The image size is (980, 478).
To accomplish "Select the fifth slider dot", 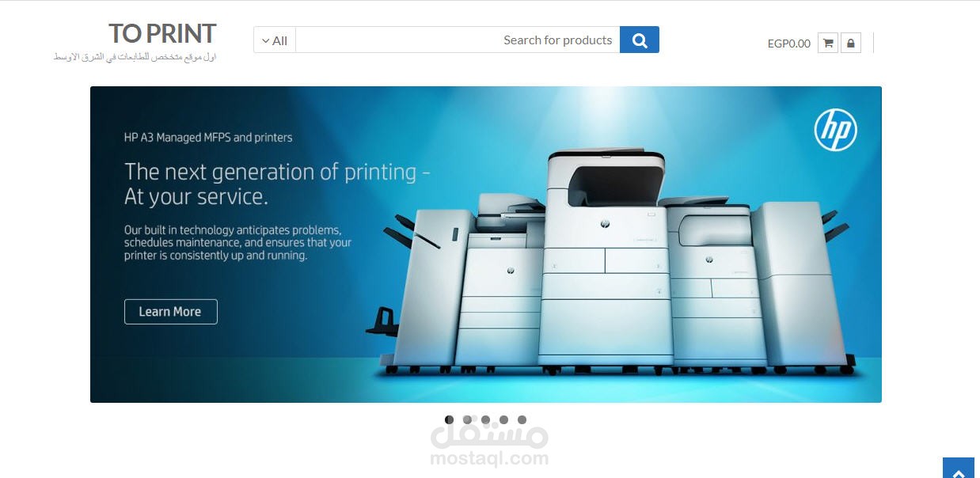I will pos(522,419).
